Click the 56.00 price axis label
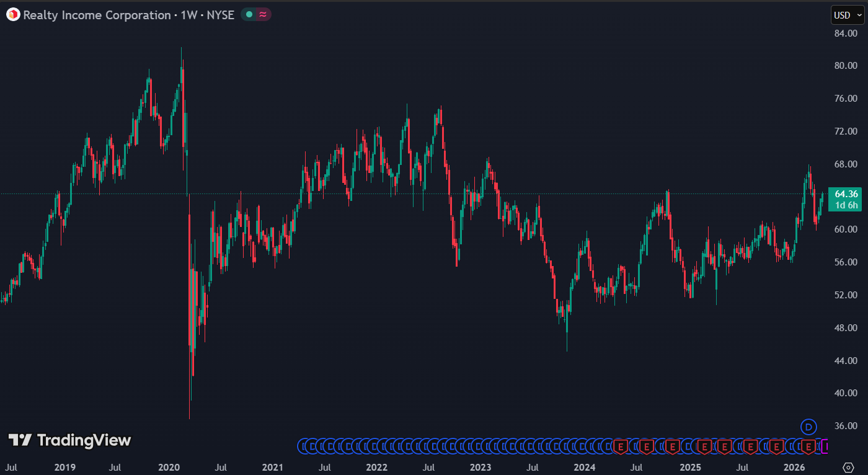The width and height of the screenshot is (868, 475). coord(846,262)
